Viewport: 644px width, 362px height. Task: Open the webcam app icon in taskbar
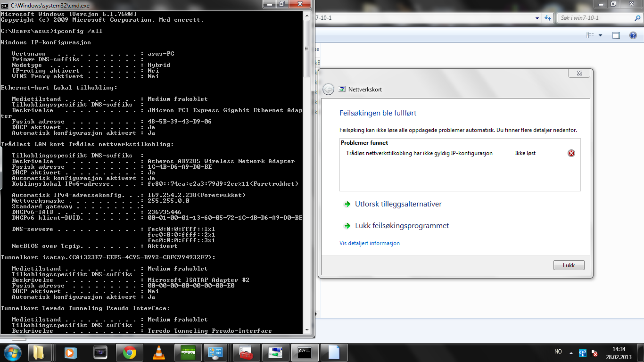(x=100, y=353)
